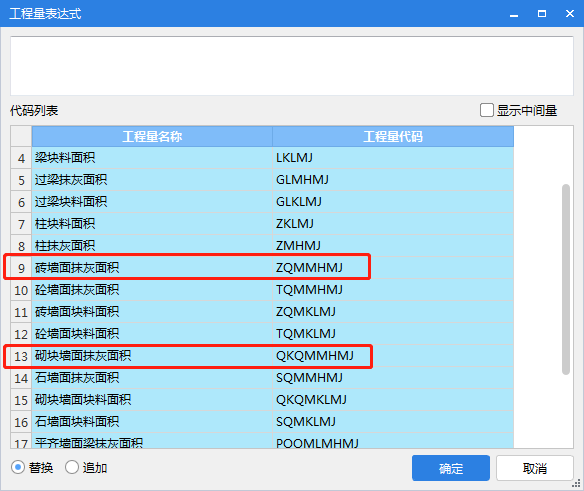Image resolution: width=584 pixels, height=491 pixels.
Task: Click code cell GLKLMJ
Action: tap(393, 202)
